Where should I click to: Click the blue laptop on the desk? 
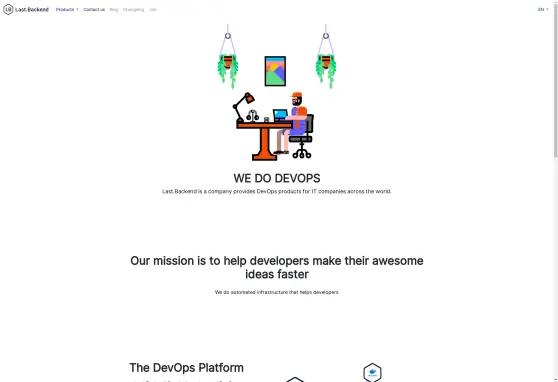tap(280, 115)
